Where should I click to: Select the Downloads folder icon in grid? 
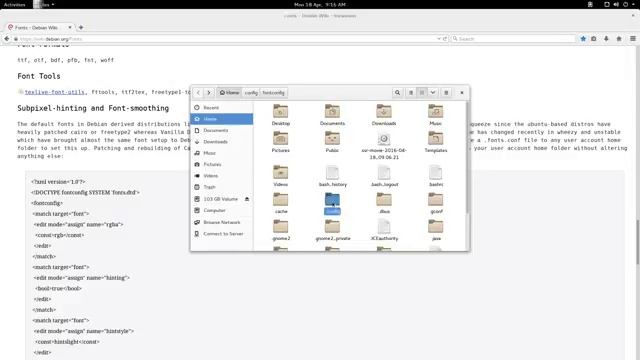tap(384, 111)
